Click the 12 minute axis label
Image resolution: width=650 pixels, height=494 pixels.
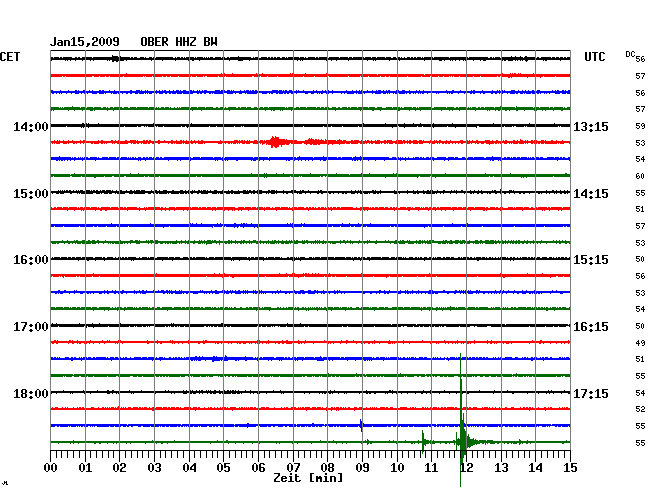pos(466,467)
